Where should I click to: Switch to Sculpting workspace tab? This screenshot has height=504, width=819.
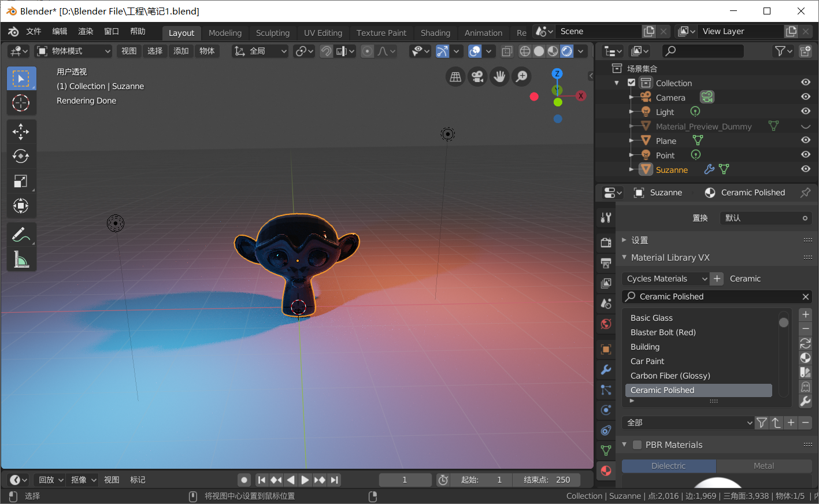273,33
